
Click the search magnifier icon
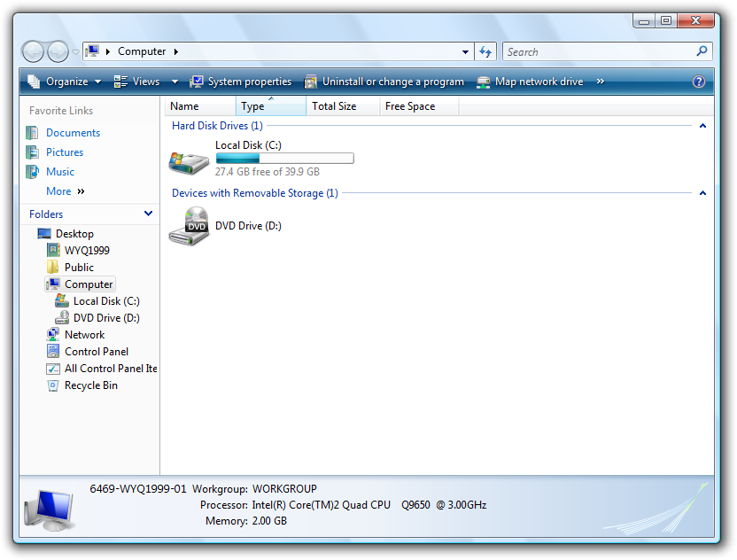tap(702, 52)
